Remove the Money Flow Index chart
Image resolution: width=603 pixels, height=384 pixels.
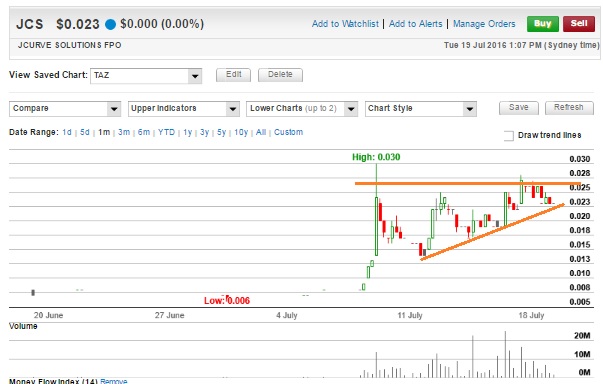point(113,381)
